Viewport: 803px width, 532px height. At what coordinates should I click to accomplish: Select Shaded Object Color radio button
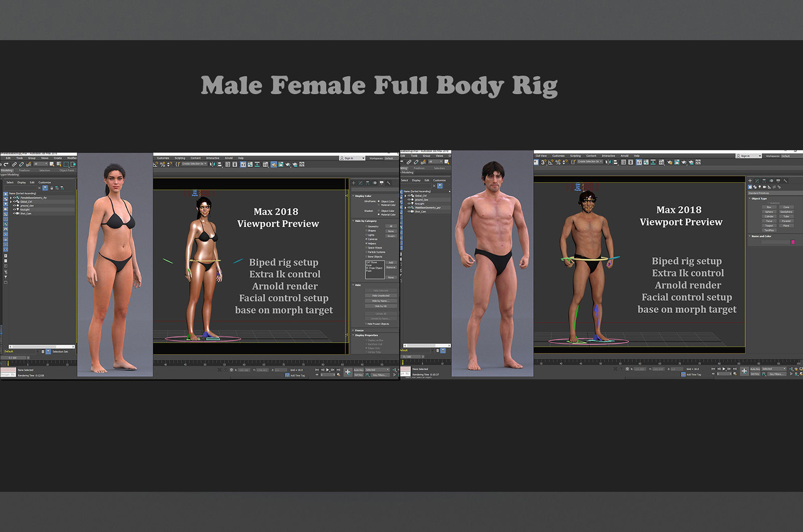(378, 211)
